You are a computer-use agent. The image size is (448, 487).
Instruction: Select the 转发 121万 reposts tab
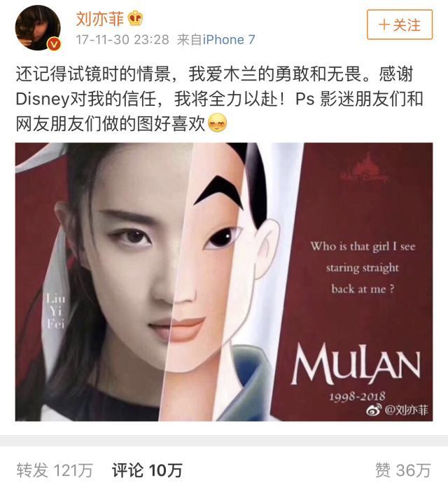(55, 470)
